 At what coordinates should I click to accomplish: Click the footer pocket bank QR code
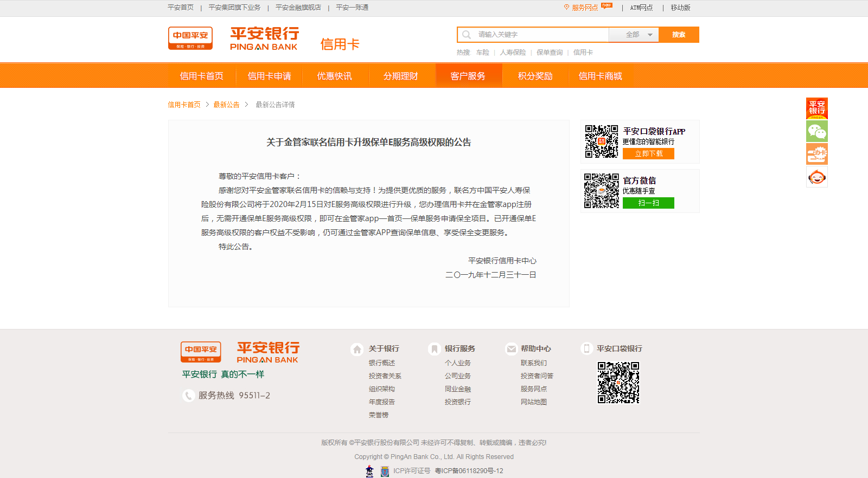coord(618,383)
